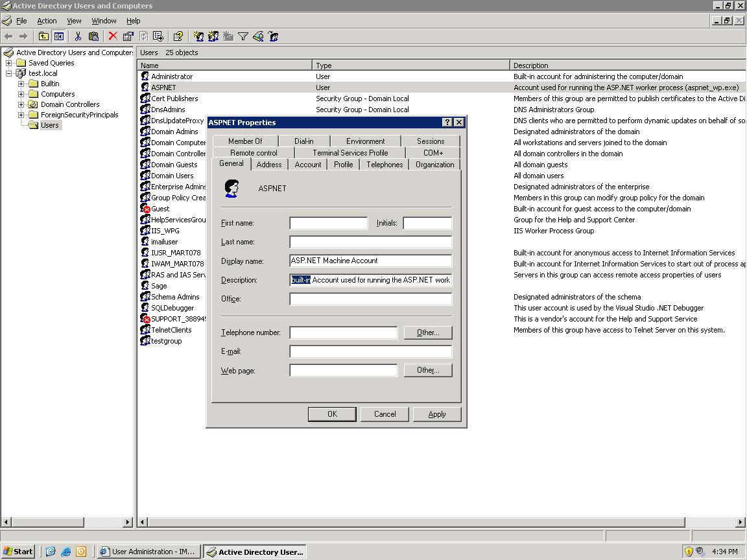747x560 pixels.
Task: Click the Forward arrow in the toolbar
Action: (23, 36)
